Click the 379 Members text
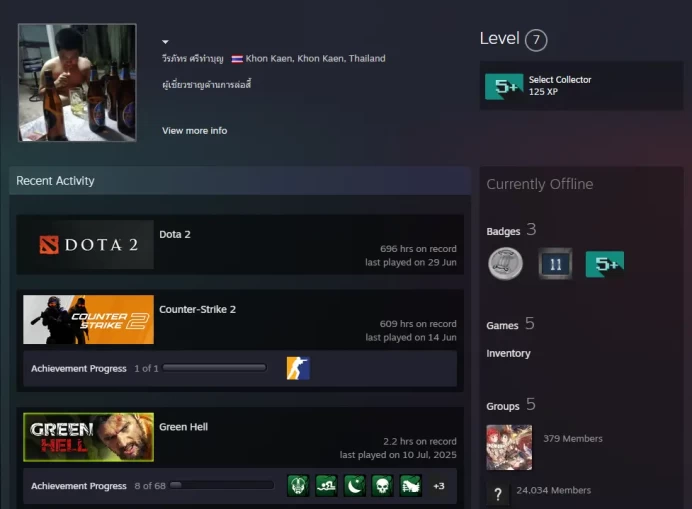Image resolution: width=692 pixels, height=509 pixels. click(573, 439)
